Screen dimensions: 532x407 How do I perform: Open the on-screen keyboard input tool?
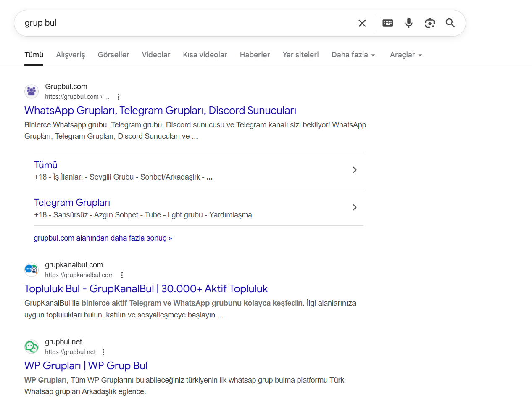click(x=388, y=23)
